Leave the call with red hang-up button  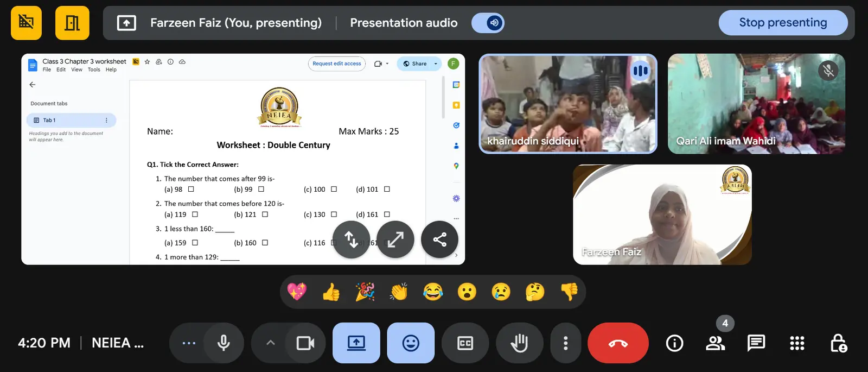pyautogui.click(x=618, y=343)
